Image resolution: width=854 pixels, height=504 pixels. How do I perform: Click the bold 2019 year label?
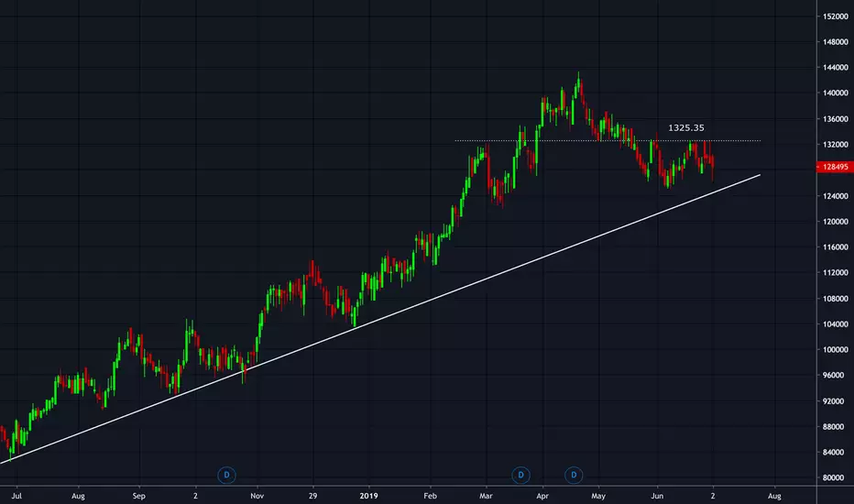click(368, 496)
